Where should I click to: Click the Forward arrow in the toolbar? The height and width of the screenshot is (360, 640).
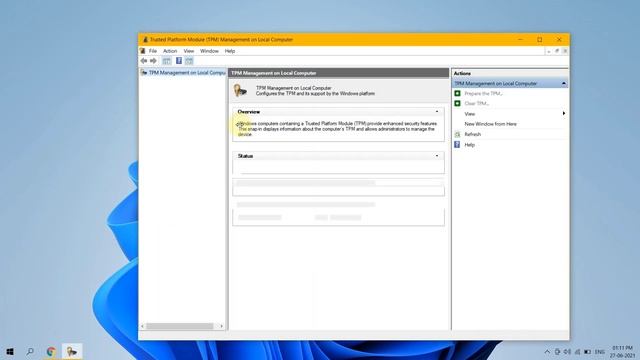coord(153,61)
